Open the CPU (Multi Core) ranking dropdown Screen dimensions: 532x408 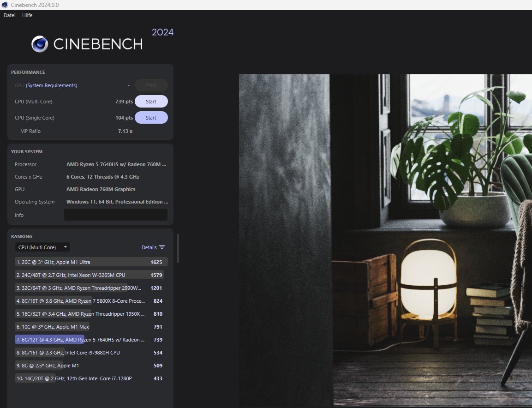point(42,247)
